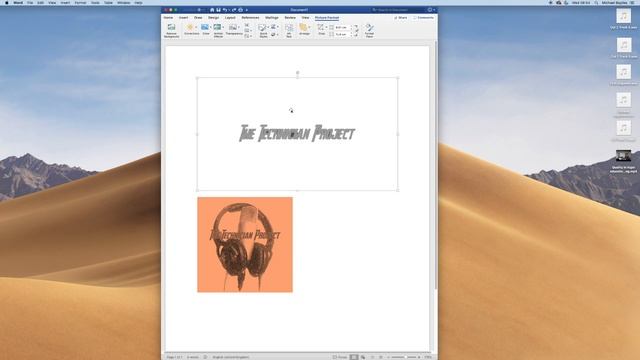Open the Design ribbon tab
Image resolution: width=640 pixels, height=360 pixels.
(213, 18)
